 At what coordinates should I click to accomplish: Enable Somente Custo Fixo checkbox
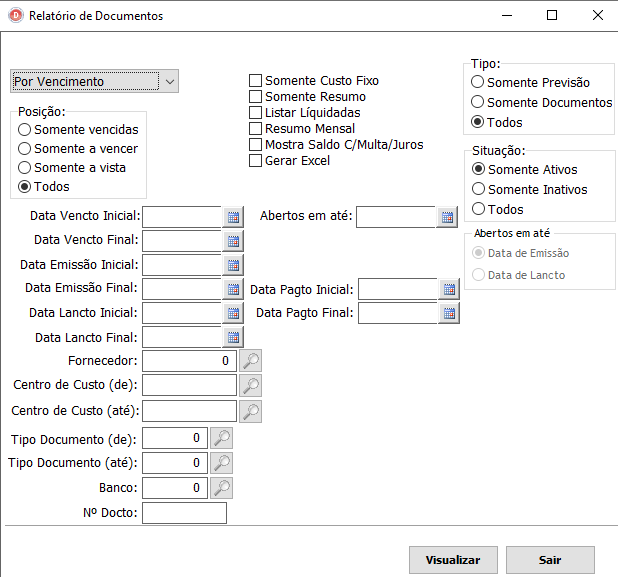[256, 81]
